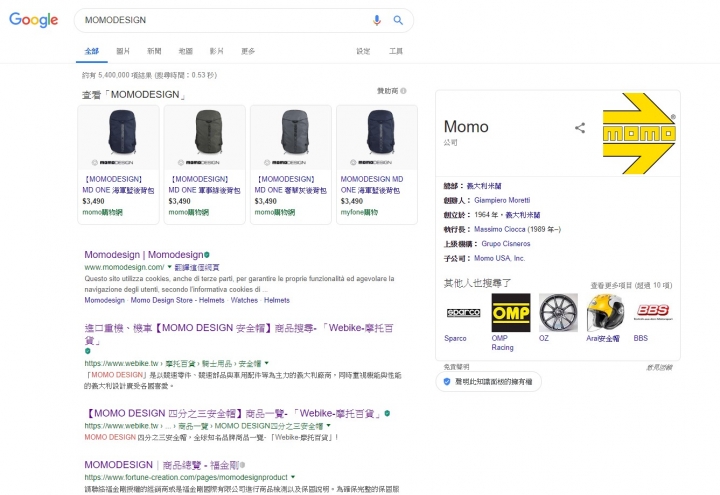The width and height of the screenshot is (720, 495).
Task: Open OZ wheel thumbnail
Action: pos(558,313)
